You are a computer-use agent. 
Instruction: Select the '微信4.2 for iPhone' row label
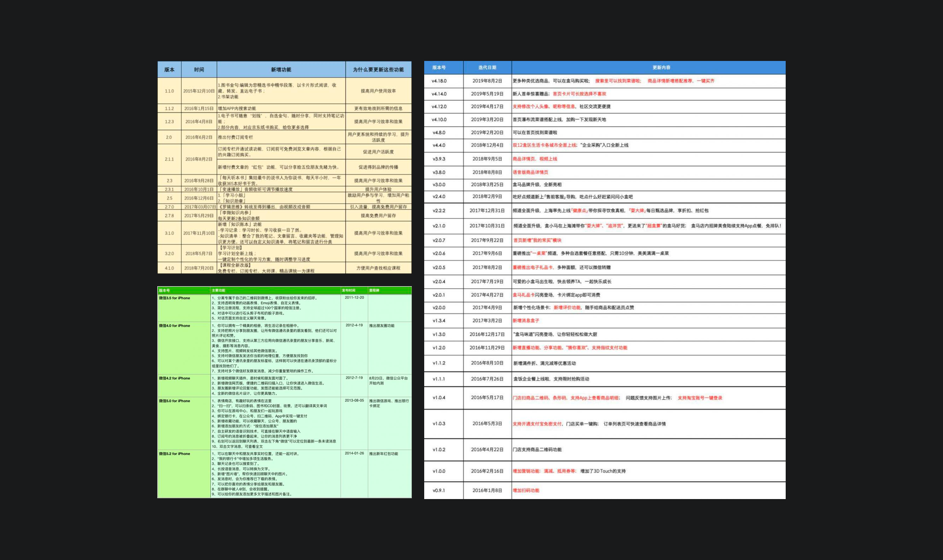click(175, 378)
